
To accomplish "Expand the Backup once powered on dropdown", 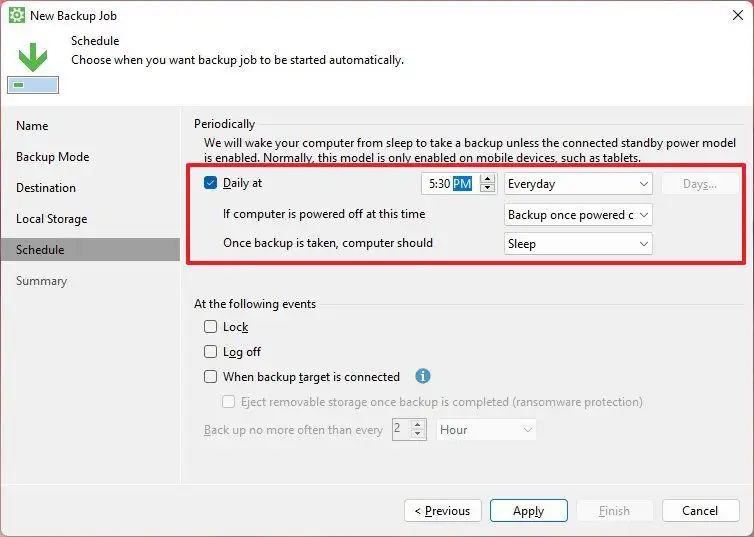I will (x=578, y=215).
